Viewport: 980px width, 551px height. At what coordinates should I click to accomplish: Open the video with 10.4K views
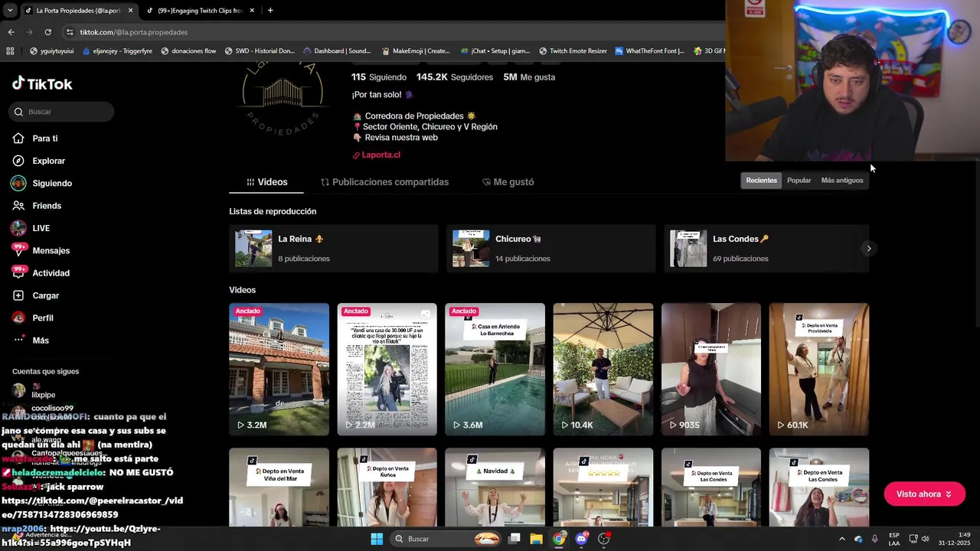[603, 369]
